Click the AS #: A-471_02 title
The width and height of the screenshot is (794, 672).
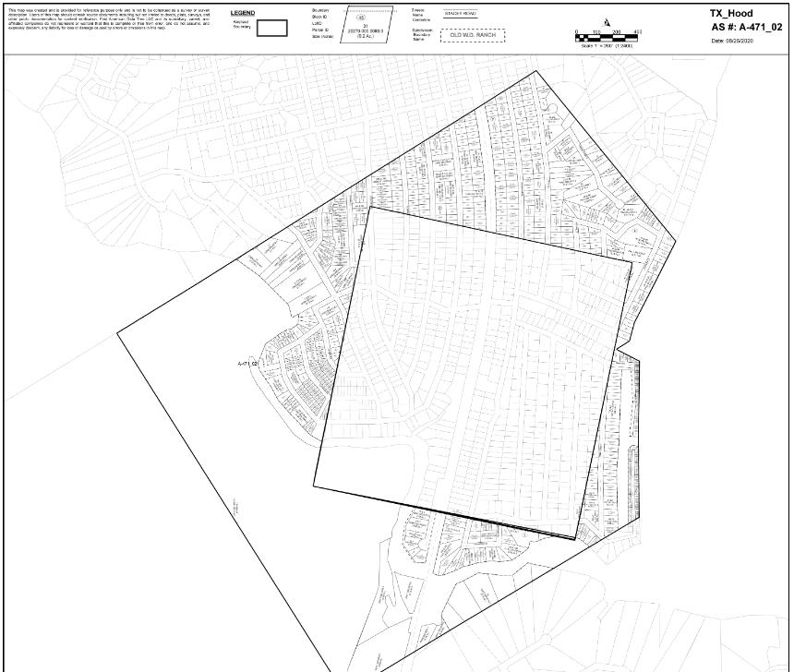[x=746, y=28]
